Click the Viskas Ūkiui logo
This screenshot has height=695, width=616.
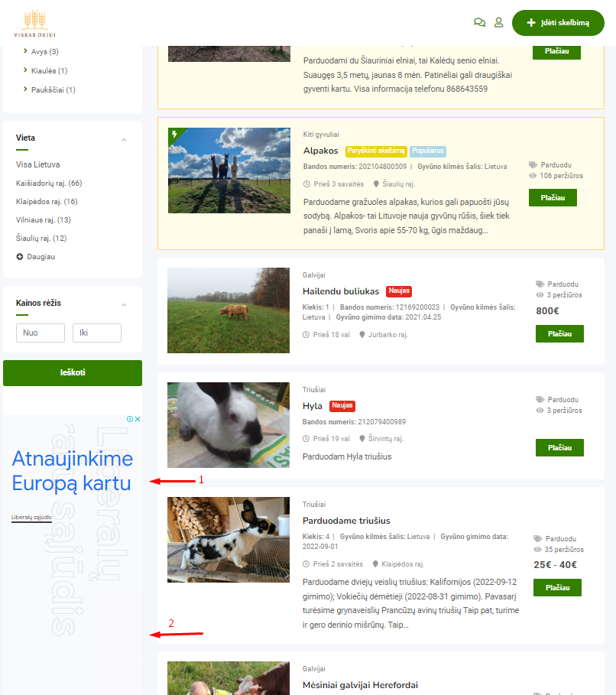point(34,23)
